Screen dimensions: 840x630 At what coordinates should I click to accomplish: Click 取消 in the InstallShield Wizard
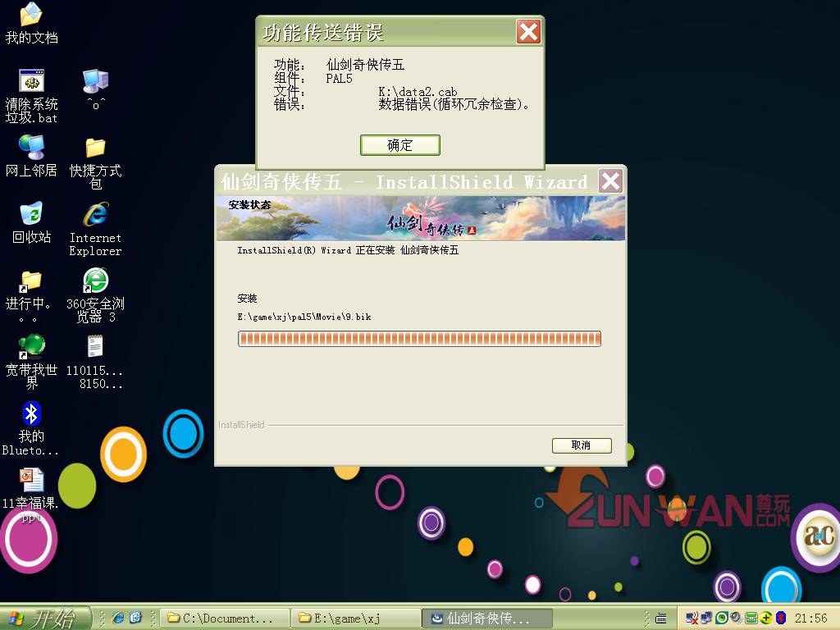click(582, 445)
